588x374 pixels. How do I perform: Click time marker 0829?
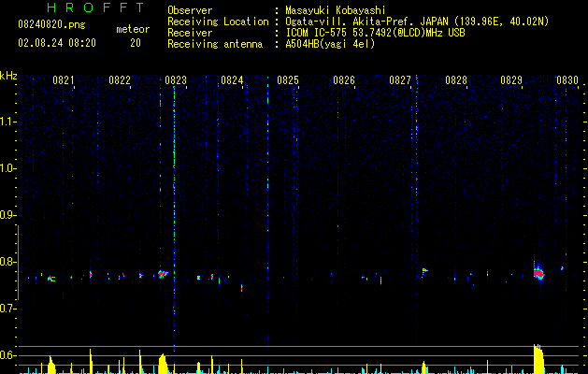(511, 80)
